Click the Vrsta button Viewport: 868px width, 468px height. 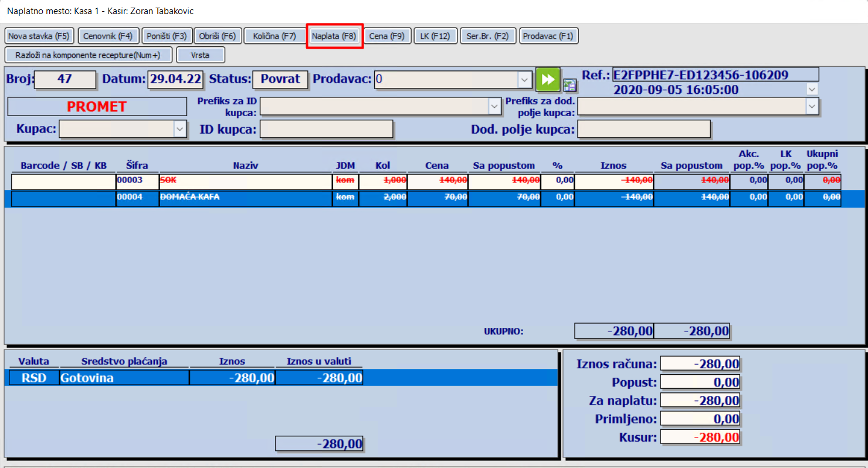201,55
